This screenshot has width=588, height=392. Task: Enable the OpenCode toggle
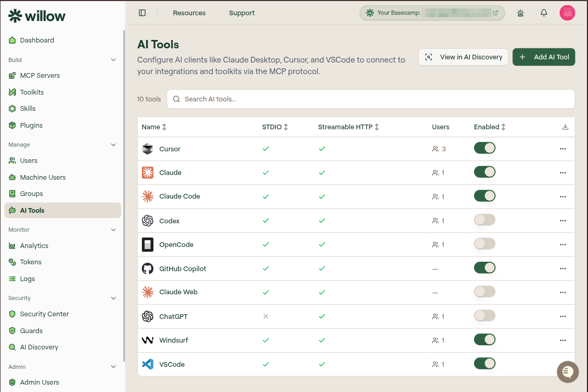(x=484, y=244)
